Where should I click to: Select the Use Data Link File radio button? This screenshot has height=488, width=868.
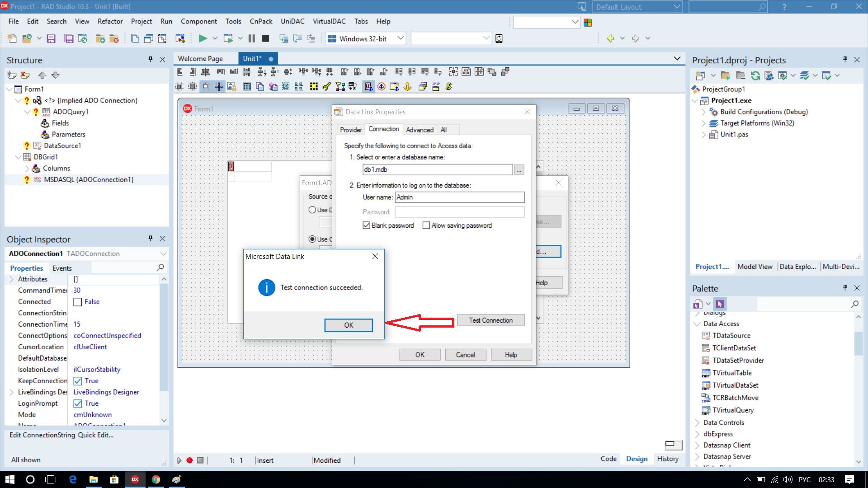click(x=312, y=210)
